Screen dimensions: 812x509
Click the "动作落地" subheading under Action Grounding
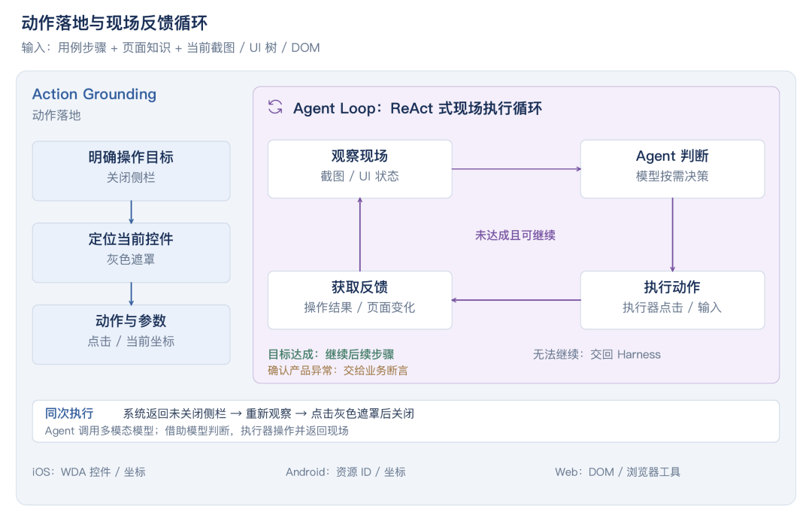(56, 115)
